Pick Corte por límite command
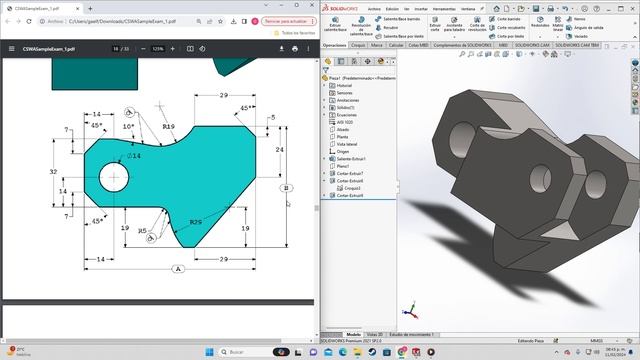The image size is (640, 360). (x=507, y=36)
